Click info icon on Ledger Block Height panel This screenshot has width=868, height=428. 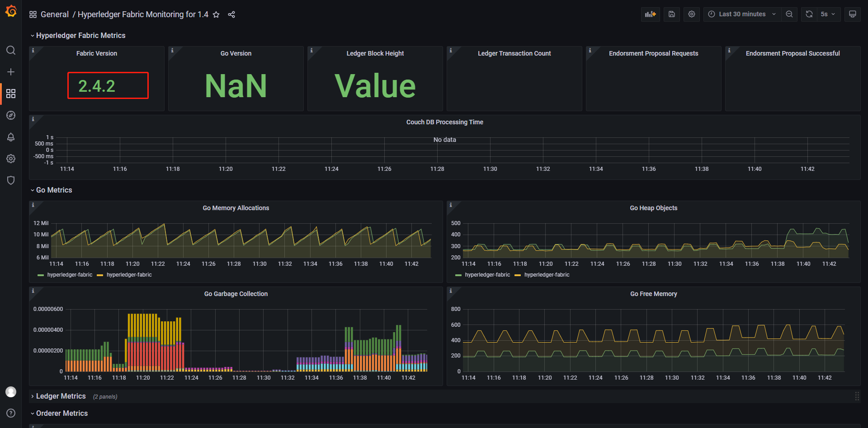tap(311, 51)
